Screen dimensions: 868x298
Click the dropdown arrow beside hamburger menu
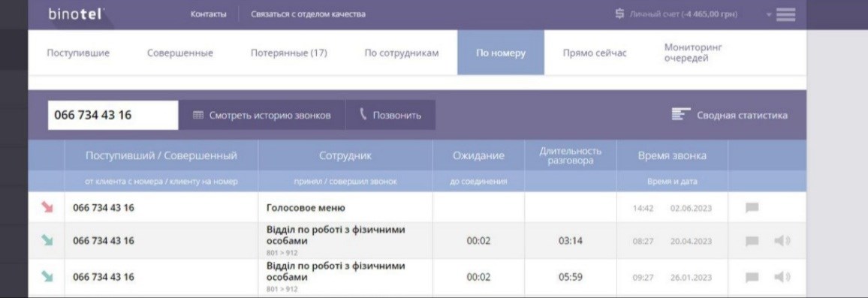tap(769, 15)
